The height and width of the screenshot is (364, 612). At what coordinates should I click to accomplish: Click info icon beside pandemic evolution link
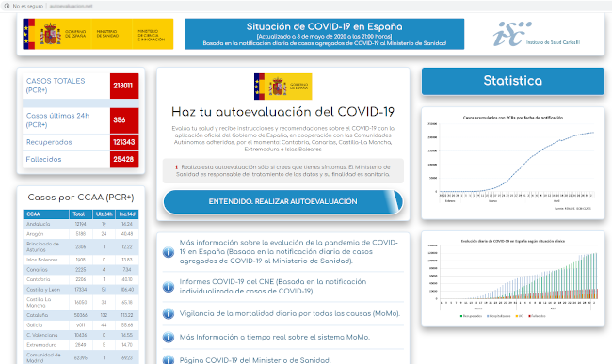pyautogui.click(x=169, y=252)
